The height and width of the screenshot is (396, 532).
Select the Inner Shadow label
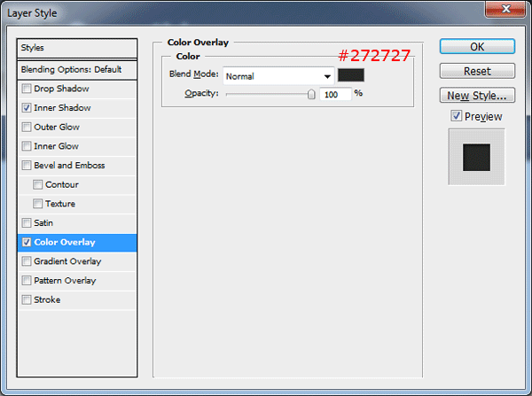(x=62, y=108)
